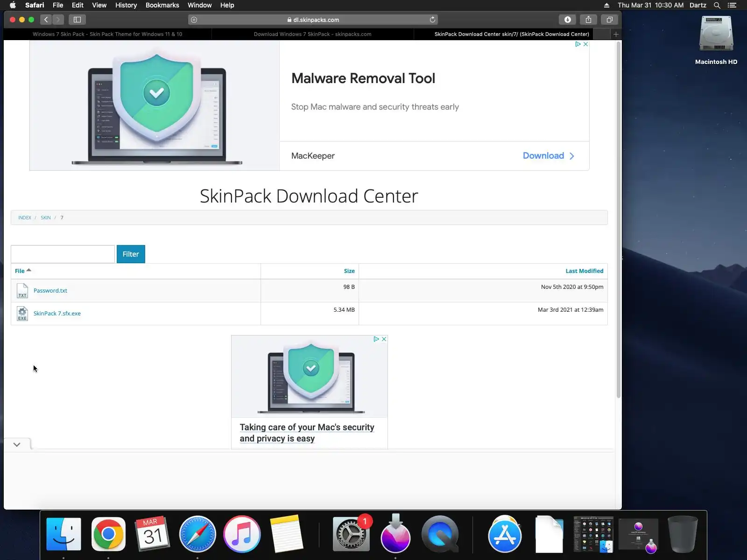The image size is (747, 560).
Task: Show all tabs overview
Action: point(609,20)
